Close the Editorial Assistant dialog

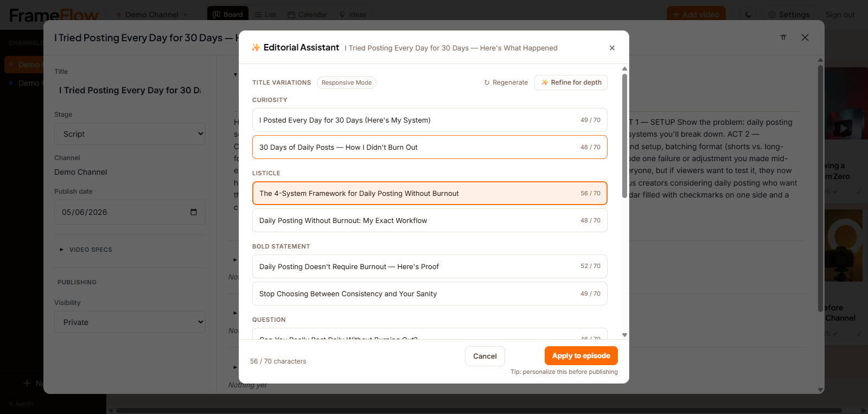pos(612,48)
